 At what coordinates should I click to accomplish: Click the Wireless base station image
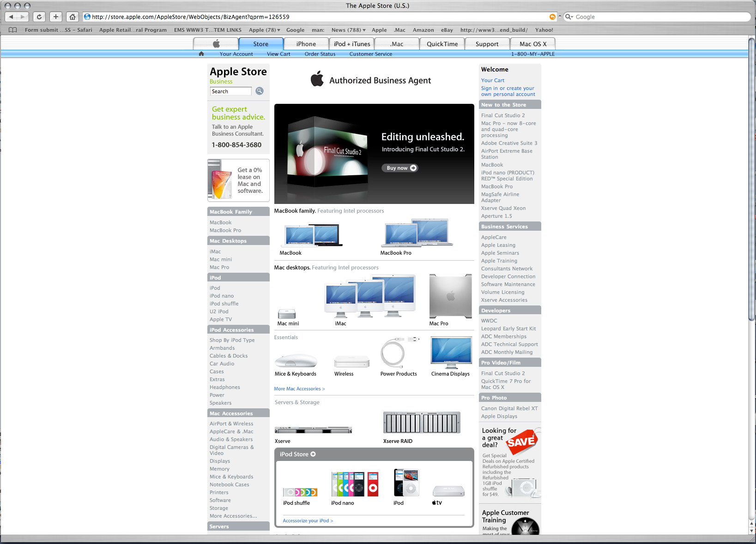351,361
